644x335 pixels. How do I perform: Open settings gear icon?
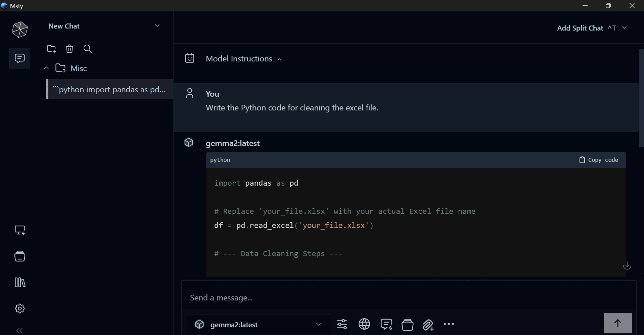coord(20,308)
